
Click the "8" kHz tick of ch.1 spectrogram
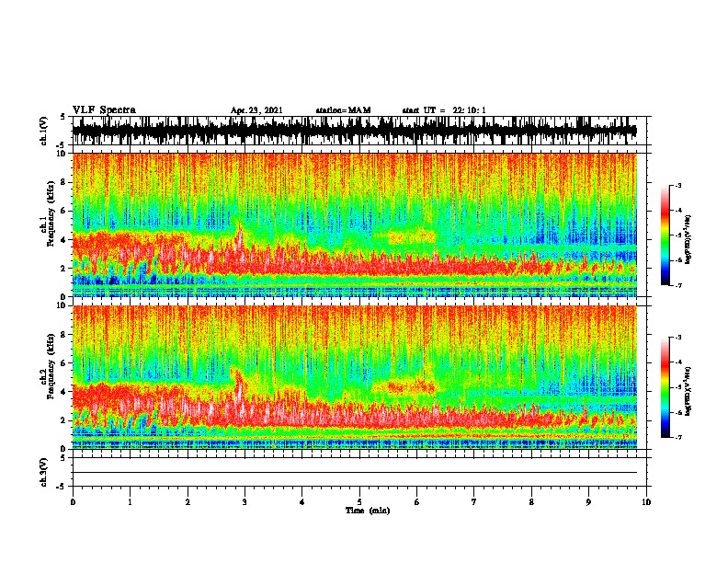(63, 182)
